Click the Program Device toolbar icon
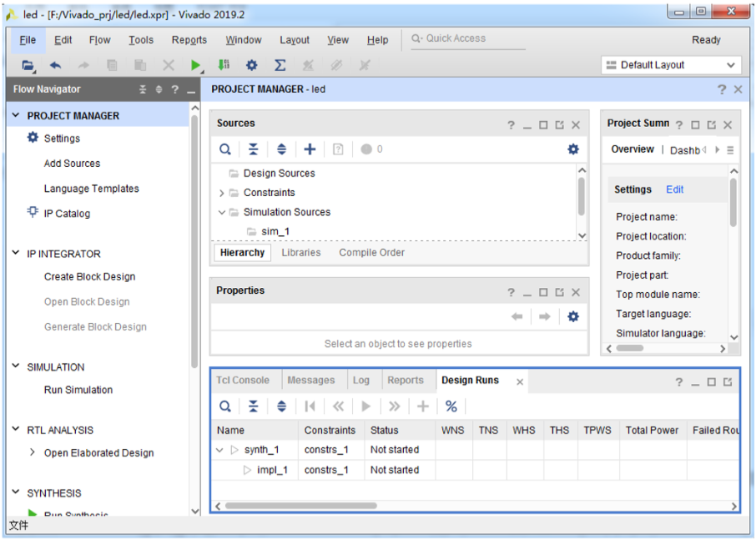 click(224, 65)
